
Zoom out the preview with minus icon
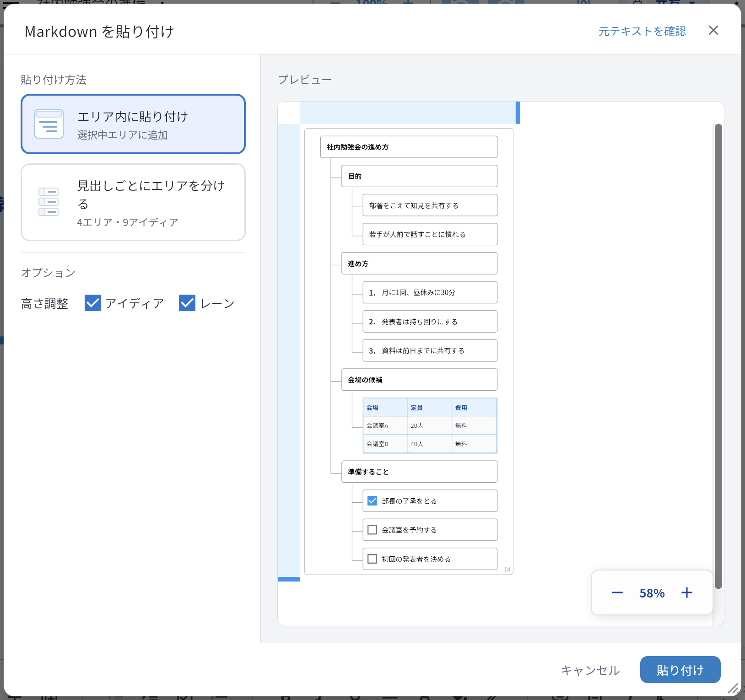pyautogui.click(x=617, y=593)
